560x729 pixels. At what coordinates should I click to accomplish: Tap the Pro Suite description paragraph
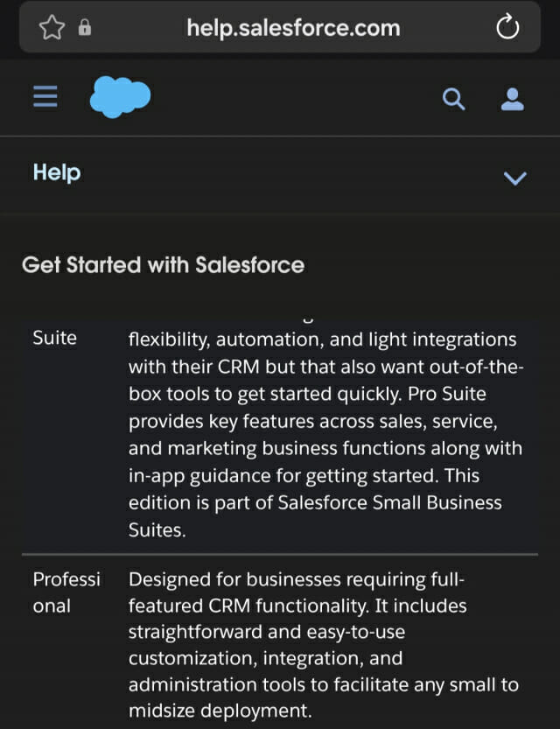click(326, 435)
